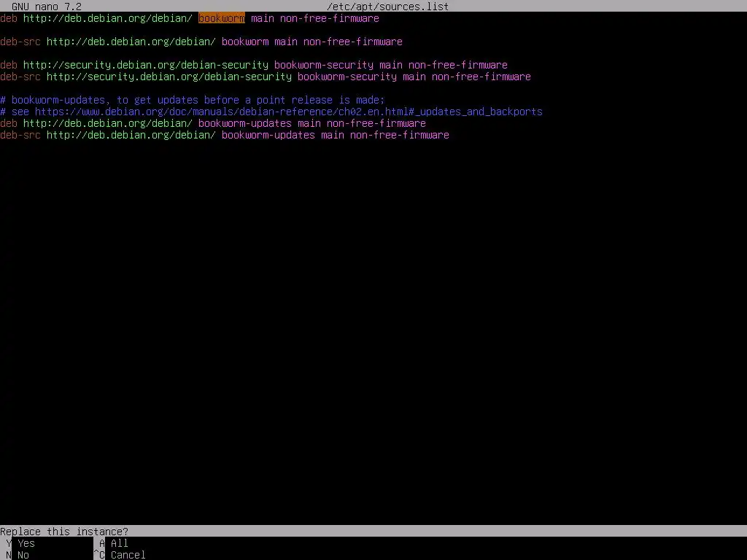Click the /etc/apt/sources.list filename in title bar
The width and height of the screenshot is (747, 560).
[x=388, y=7]
